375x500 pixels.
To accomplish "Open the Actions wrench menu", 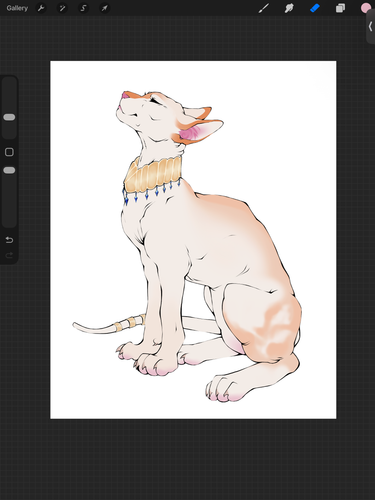I will click(41, 8).
